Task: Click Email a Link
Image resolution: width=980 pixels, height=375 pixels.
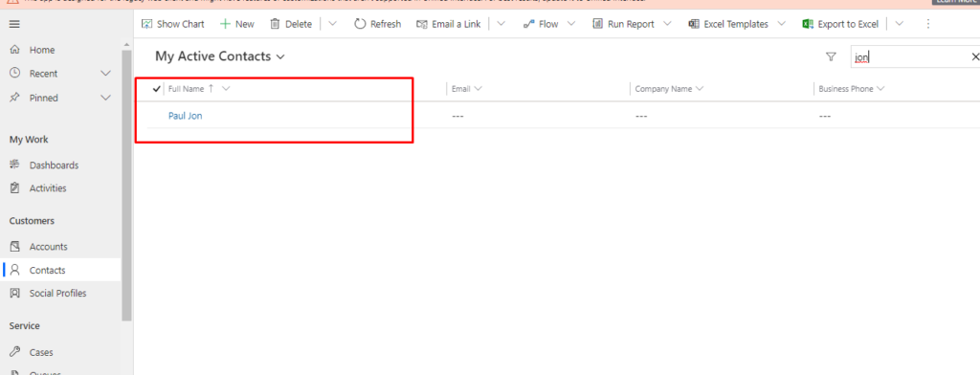Action: coord(448,24)
